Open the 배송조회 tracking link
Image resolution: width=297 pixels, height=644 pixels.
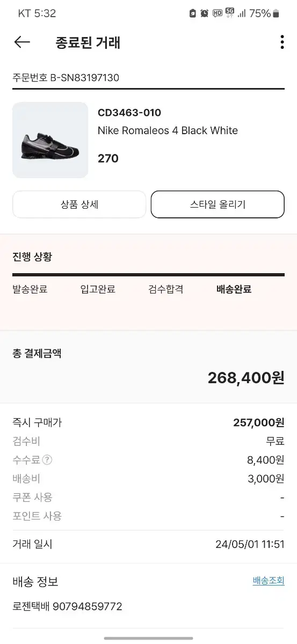click(269, 581)
